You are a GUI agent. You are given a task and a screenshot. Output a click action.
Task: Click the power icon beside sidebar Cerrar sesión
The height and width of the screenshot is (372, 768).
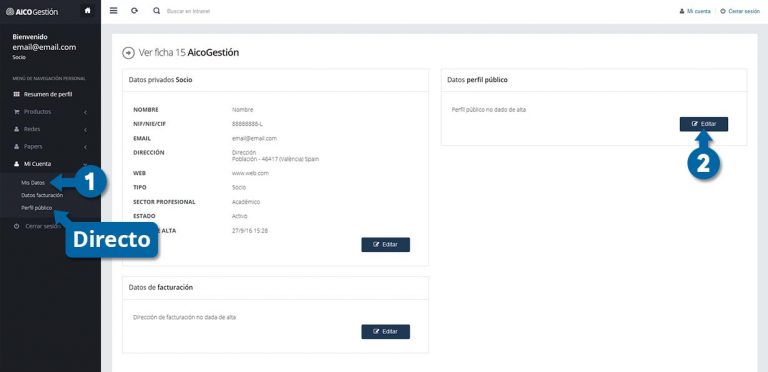(x=17, y=226)
